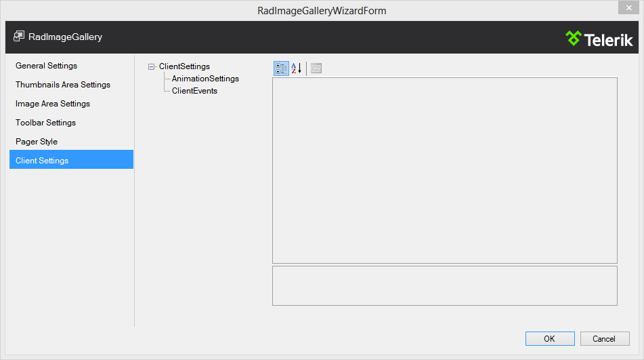Click inside the empty property grid area
This screenshot has height=360, width=644.
tap(444, 170)
